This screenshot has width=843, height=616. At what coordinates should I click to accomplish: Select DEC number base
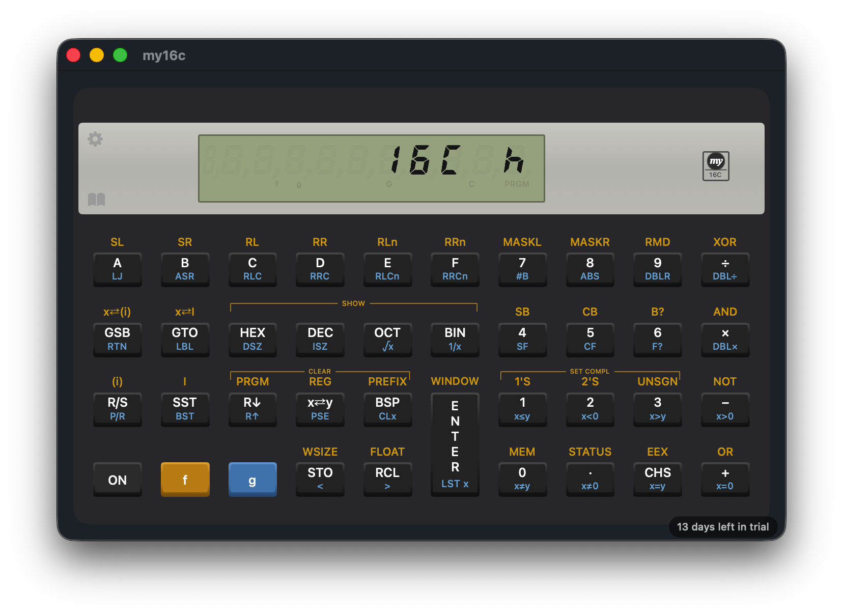320,340
